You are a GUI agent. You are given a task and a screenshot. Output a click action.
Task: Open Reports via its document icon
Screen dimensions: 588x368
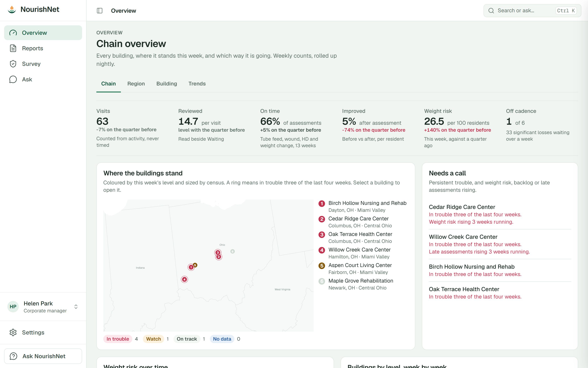pos(13,48)
